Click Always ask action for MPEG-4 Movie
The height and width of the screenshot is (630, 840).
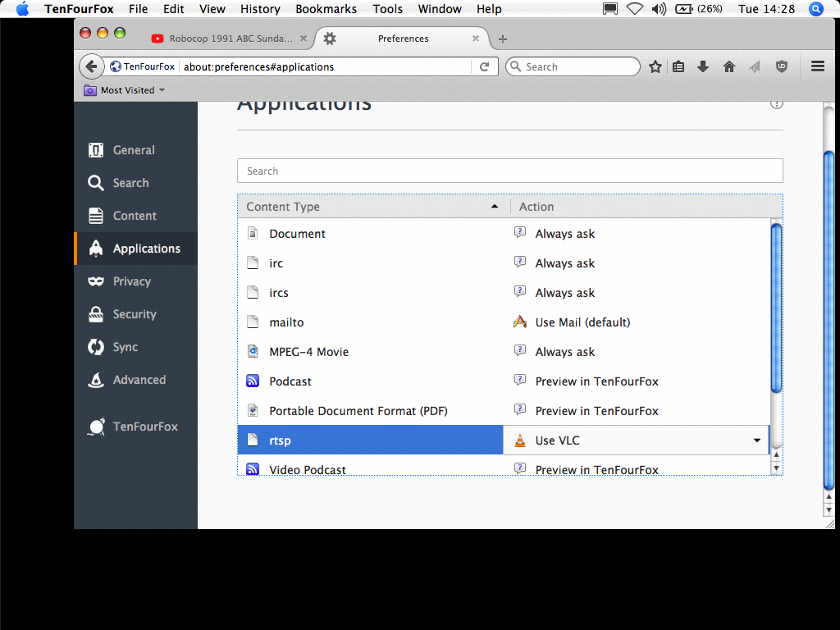click(x=564, y=351)
